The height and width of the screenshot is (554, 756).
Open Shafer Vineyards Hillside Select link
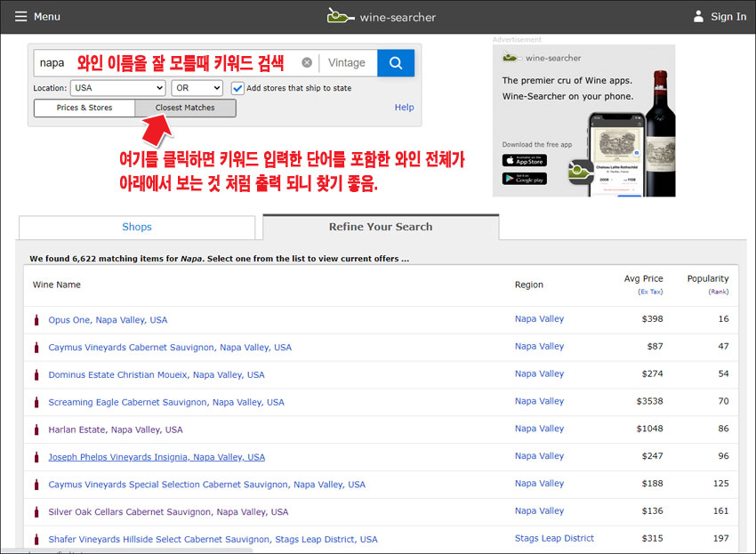[x=213, y=540]
